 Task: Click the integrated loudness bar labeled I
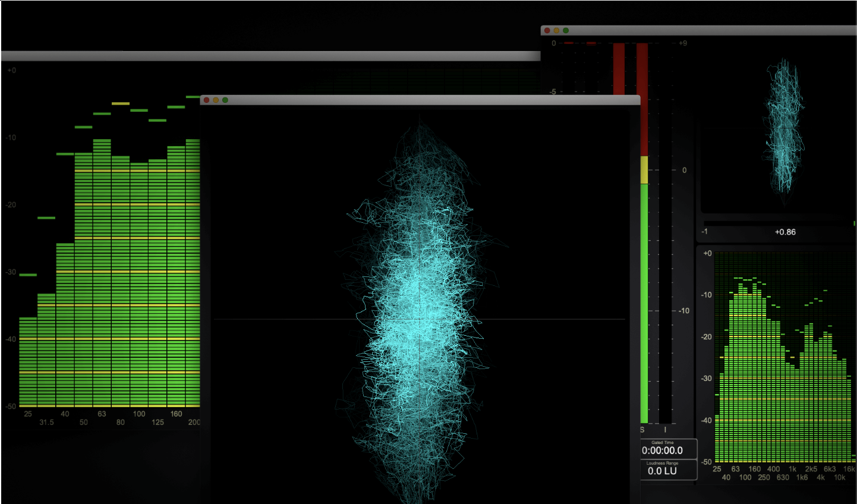coord(665,297)
